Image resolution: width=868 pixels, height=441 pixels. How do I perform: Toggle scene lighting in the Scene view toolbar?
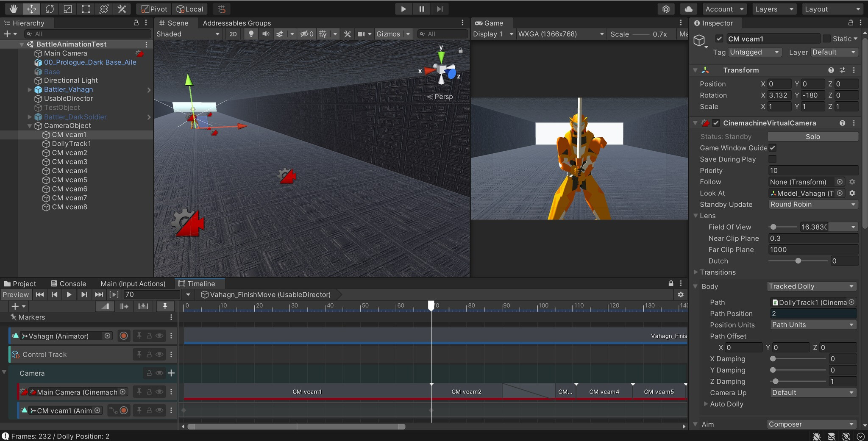[x=251, y=34]
